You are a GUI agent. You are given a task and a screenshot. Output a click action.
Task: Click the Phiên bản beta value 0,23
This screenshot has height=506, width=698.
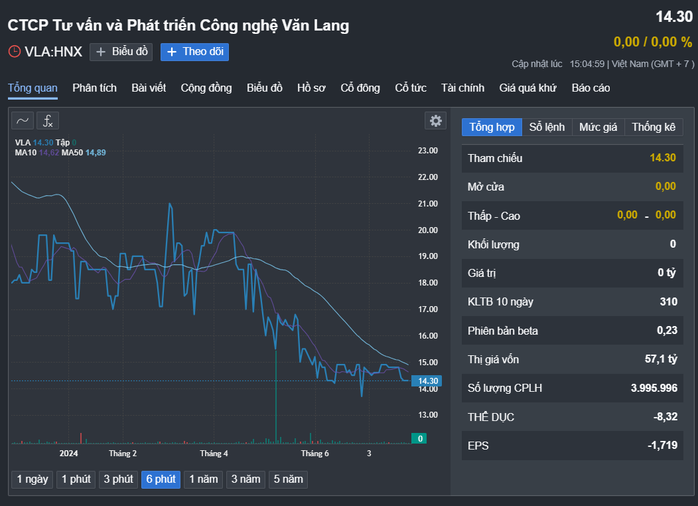667,330
